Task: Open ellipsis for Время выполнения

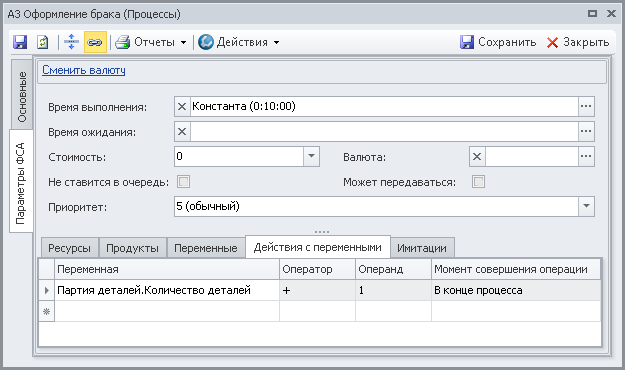Action: tap(586, 106)
